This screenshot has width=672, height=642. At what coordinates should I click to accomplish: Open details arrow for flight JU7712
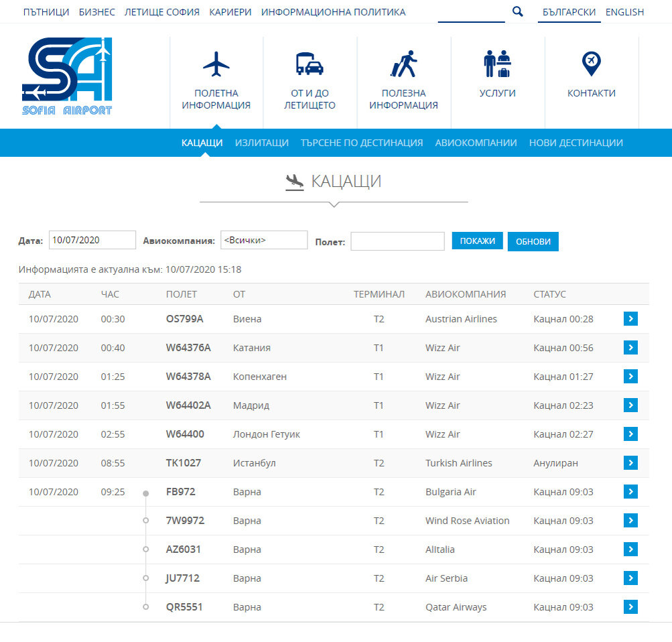630,578
